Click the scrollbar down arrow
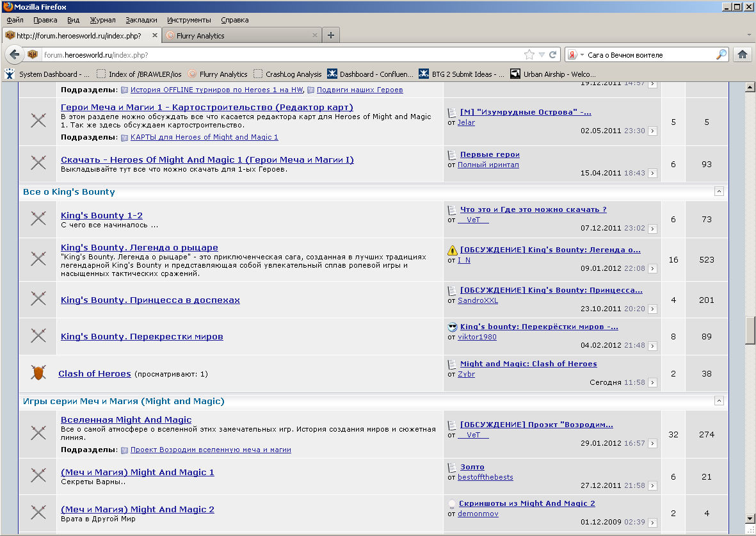The height and width of the screenshot is (536, 756). (x=750, y=519)
